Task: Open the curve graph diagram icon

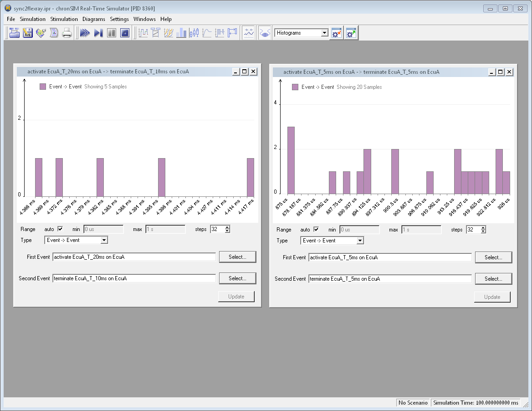Action: [x=207, y=33]
